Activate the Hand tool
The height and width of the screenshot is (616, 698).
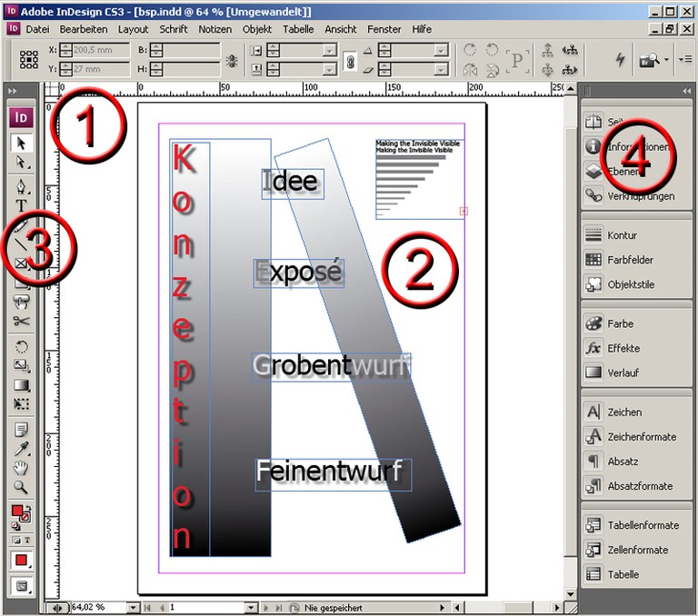point(21,468)
